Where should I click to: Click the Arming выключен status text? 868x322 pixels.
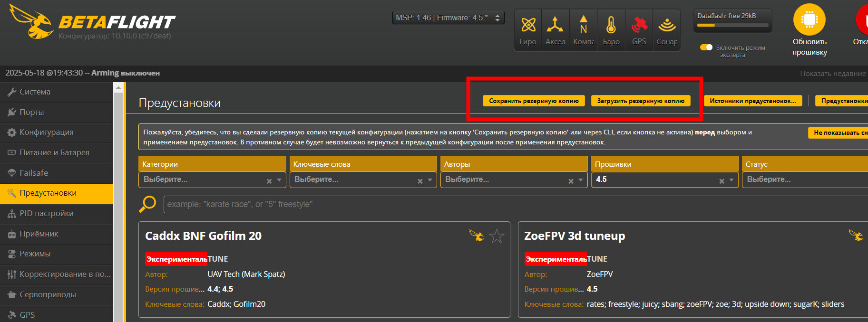pyautogui.click(x=126, y=73)
